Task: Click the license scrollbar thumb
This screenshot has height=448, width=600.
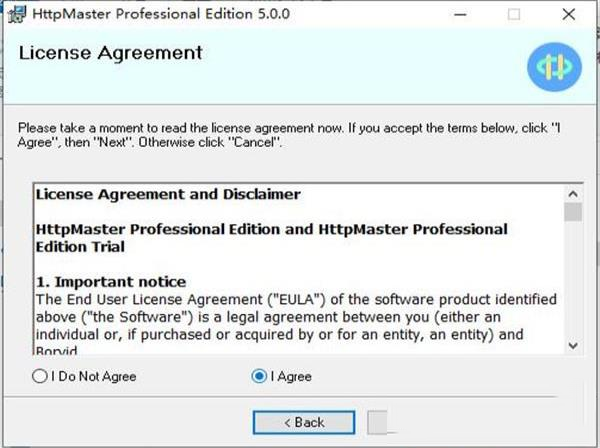Action: [572, 211]
